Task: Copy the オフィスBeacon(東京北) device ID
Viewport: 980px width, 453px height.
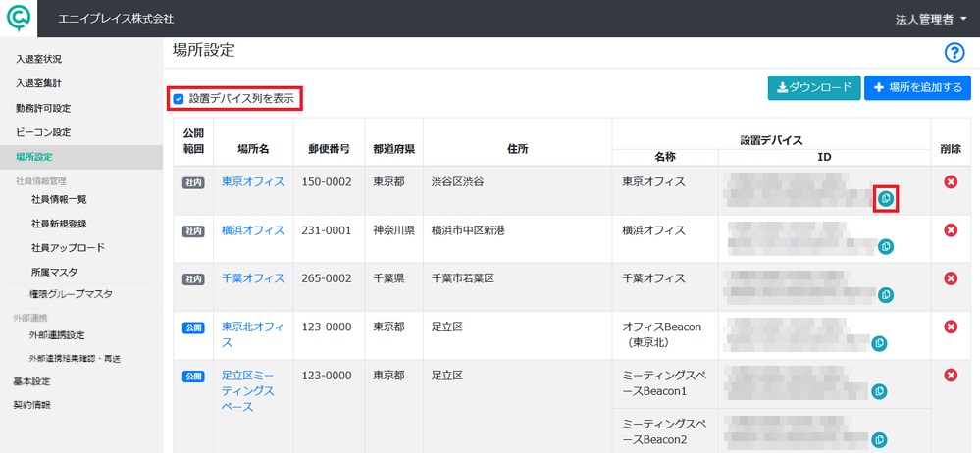Action: coord(879,343)
